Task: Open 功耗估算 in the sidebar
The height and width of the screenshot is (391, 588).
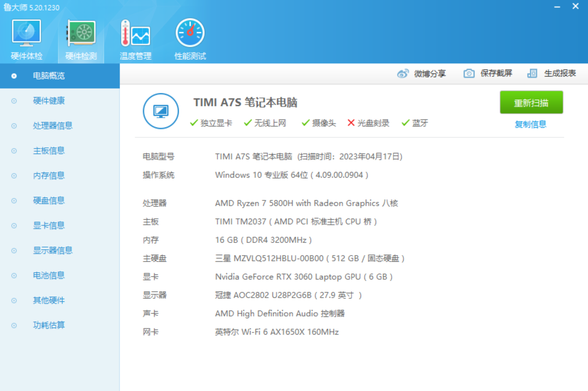Action: click(60, 325)
